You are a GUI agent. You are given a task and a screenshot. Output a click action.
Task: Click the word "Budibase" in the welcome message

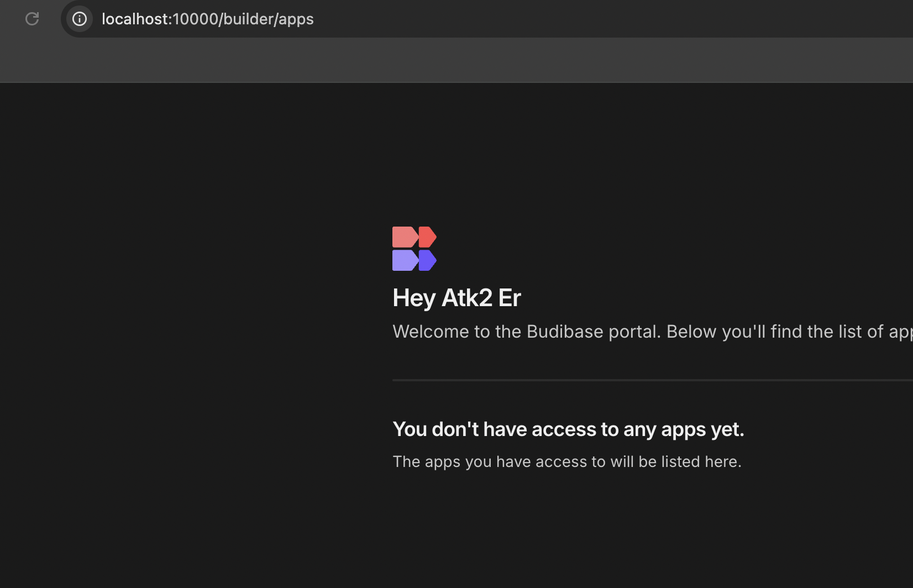point(565,332)
